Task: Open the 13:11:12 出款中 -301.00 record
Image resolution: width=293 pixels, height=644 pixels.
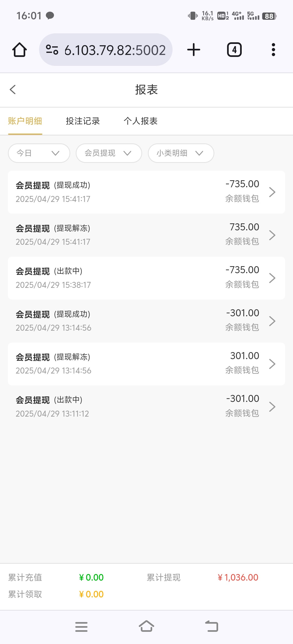Action: pyautogui.click(x=146, y=407)
